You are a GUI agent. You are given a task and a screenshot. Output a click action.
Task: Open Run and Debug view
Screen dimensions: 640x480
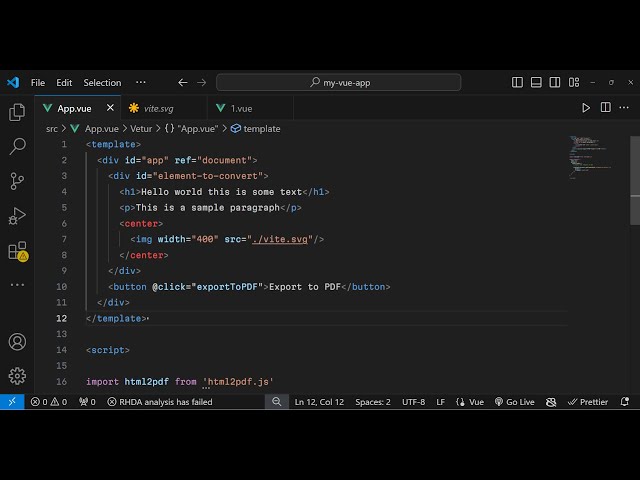(x=17, y=216)
